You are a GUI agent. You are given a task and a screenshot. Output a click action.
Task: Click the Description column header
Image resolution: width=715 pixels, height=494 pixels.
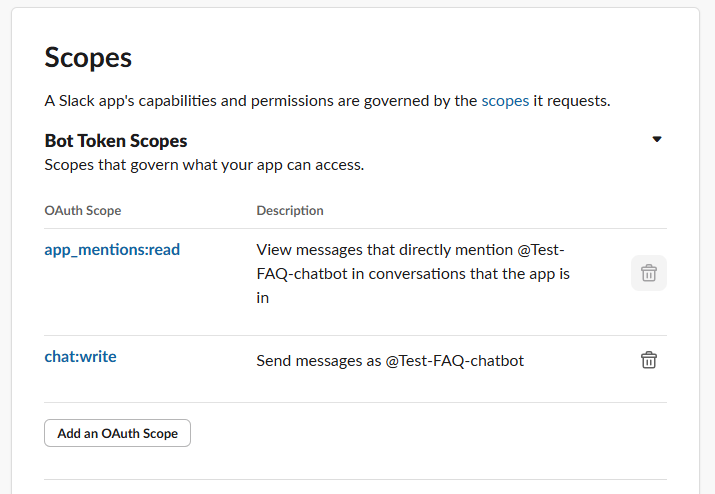[x=290, y=210]
